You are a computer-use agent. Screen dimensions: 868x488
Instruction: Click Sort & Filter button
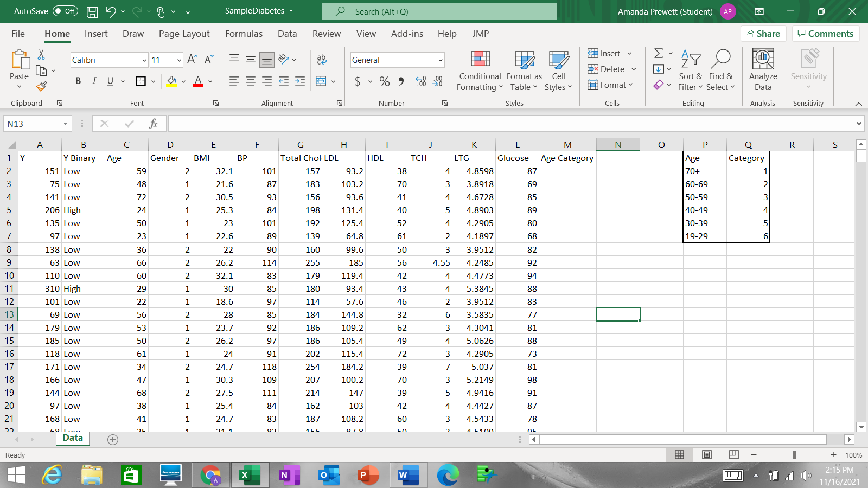tap(691, 70)
